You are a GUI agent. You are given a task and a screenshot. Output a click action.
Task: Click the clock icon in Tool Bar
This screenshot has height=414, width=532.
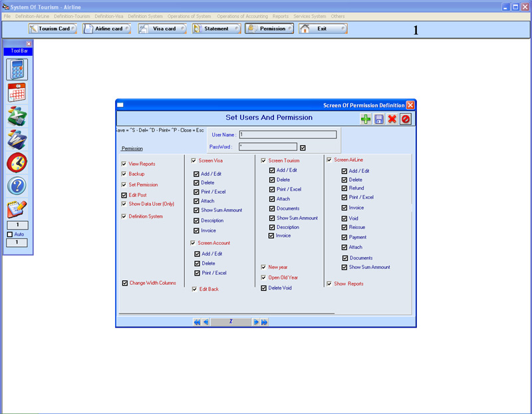click(17, 162)
